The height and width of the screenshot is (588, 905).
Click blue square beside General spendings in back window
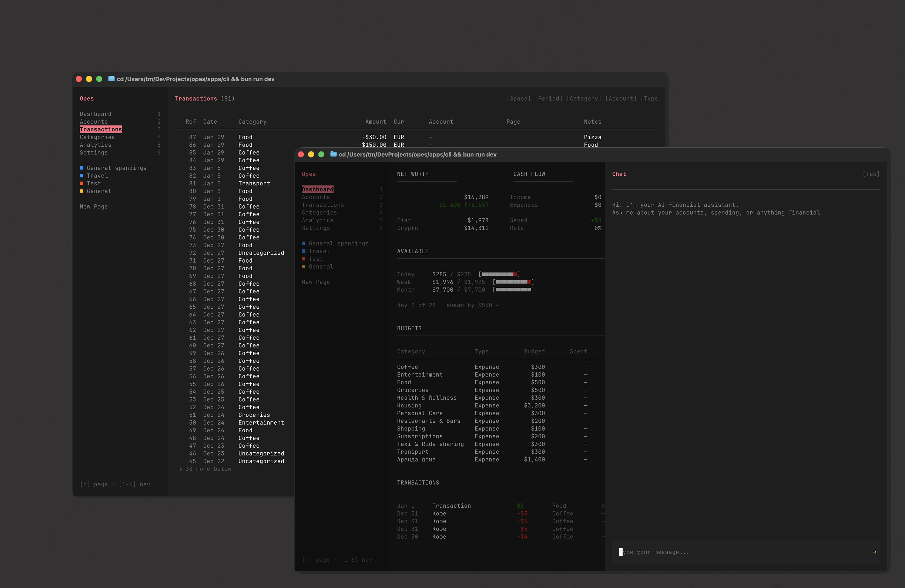(x=81, y=168)
